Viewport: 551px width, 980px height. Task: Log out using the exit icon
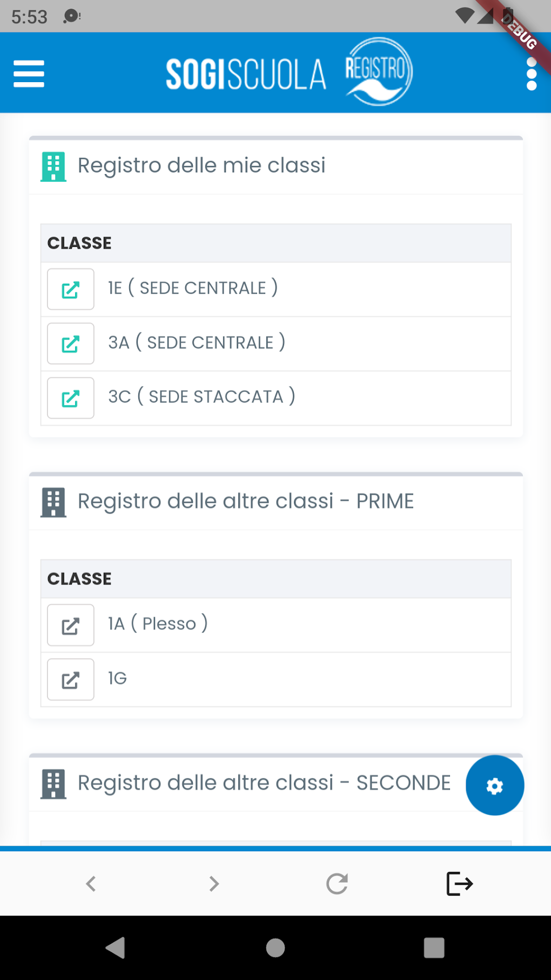pyautogui.click(x=458, y=884)
